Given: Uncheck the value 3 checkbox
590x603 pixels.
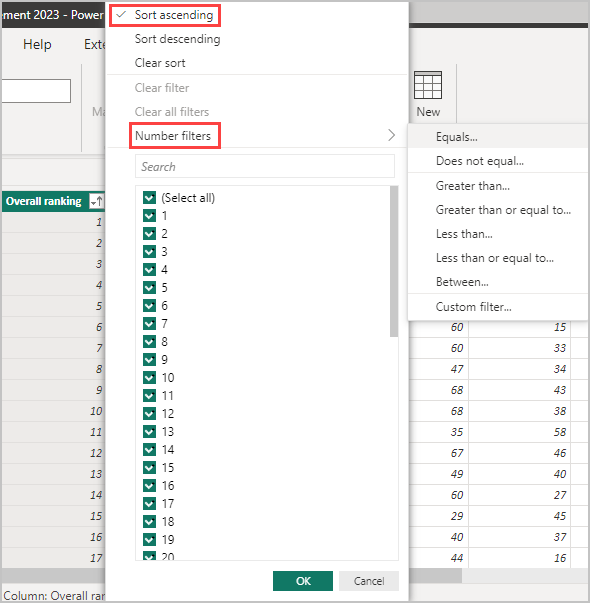Looking at the screenshot, I should coord(149,252).
